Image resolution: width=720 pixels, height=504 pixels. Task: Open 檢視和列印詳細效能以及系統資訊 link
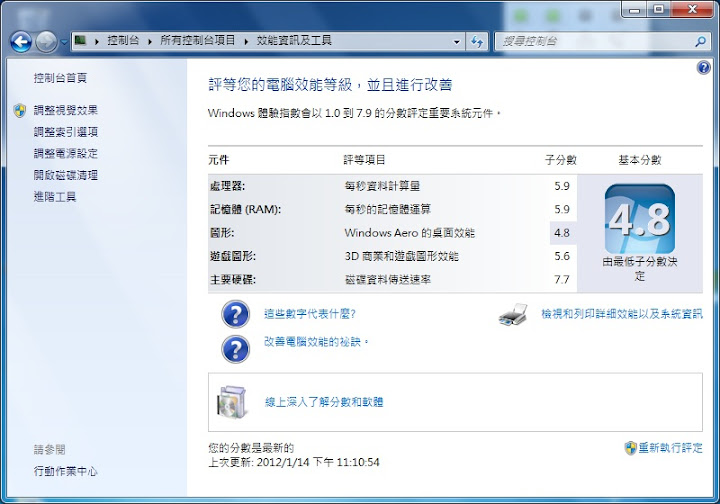click(622, 314)
